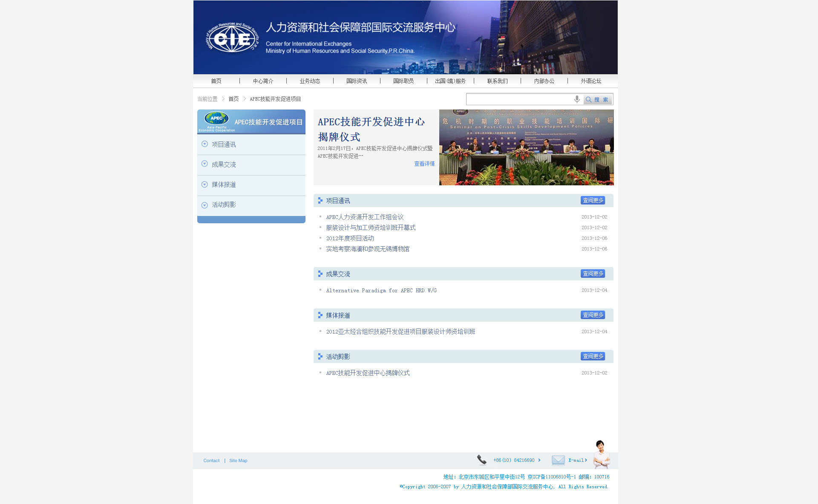The width and height of the screenshot is (818, 504).
Task: Click 首页 in the breadcrumb trail
Action: click(233, 99)
